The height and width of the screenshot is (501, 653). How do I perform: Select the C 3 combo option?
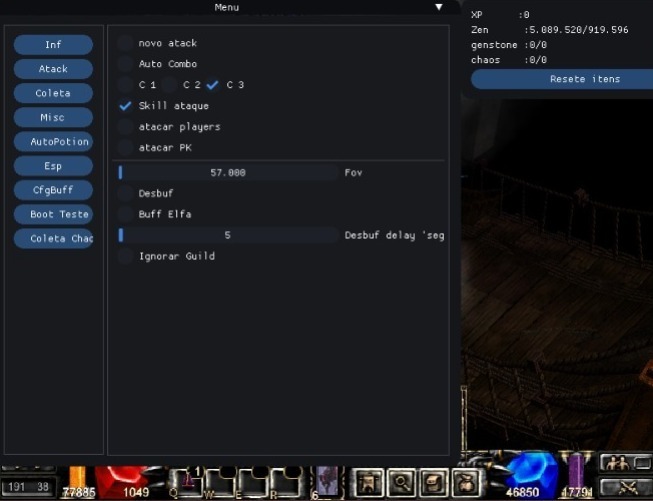click(x=213, y=85)
